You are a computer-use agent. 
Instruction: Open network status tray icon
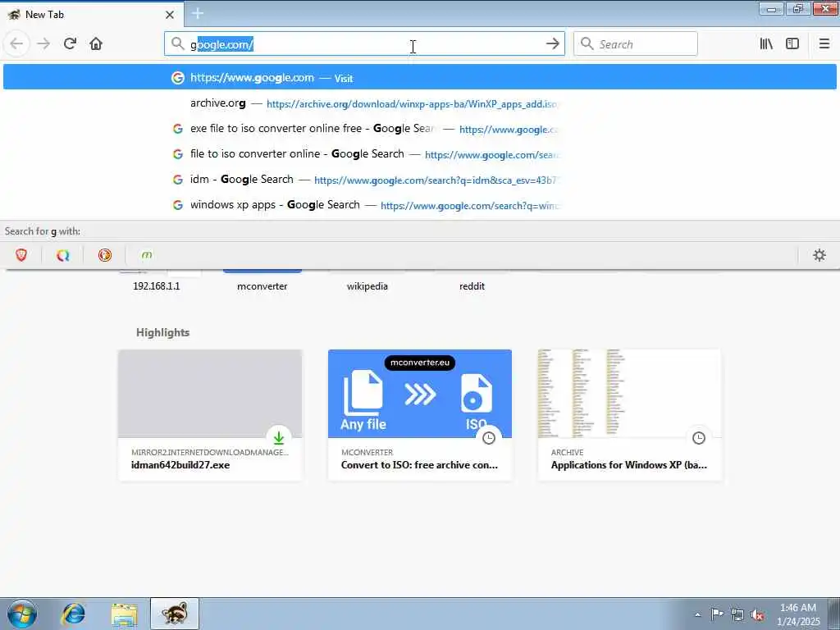click(737, 614)
